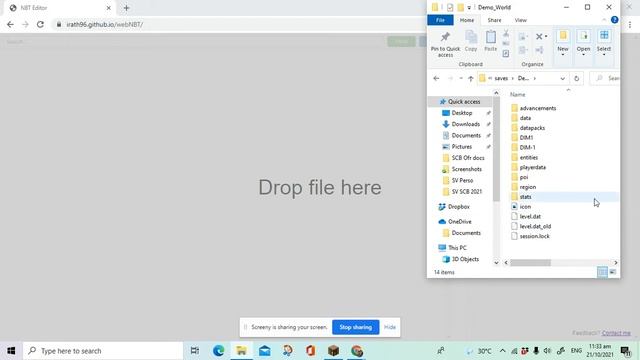Click the Move to icon in Organize group

point(522,37)
